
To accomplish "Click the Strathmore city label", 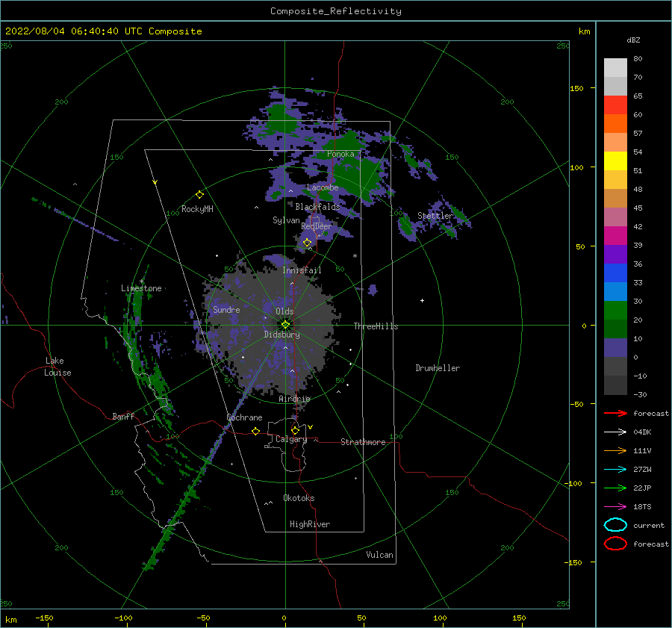I will coord(363,442).
